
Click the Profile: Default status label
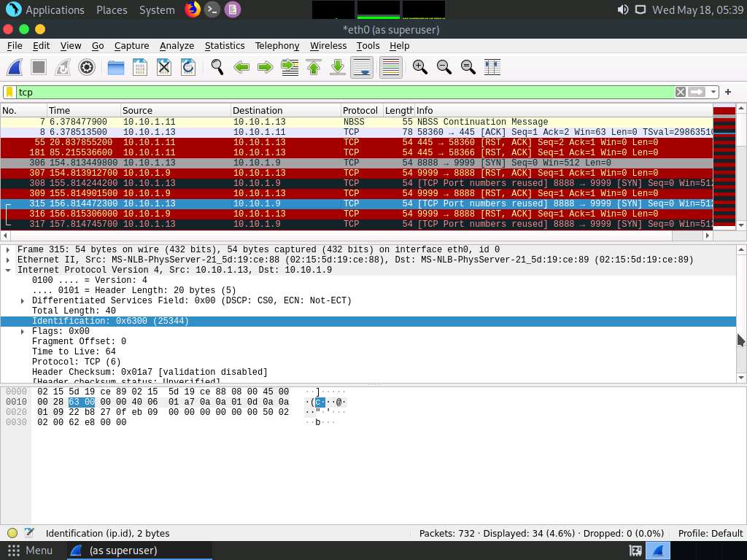click(710, 533)
